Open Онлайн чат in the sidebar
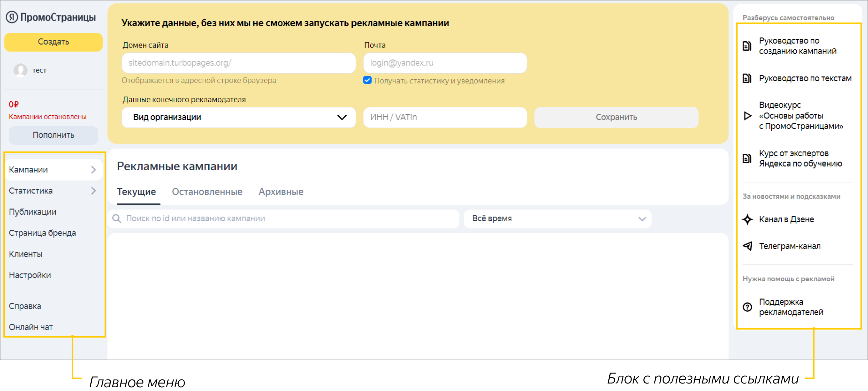 (31, 327)
